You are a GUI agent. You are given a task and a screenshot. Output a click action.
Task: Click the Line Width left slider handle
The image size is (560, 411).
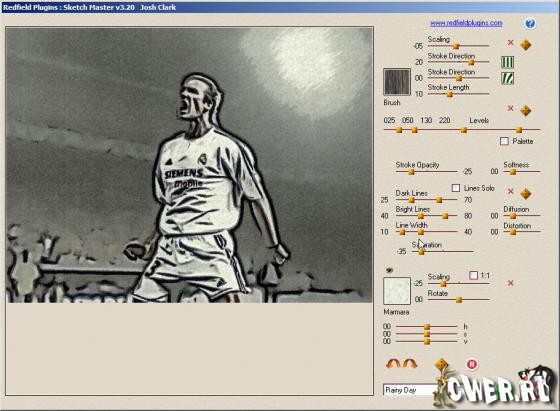click(402, 232)
